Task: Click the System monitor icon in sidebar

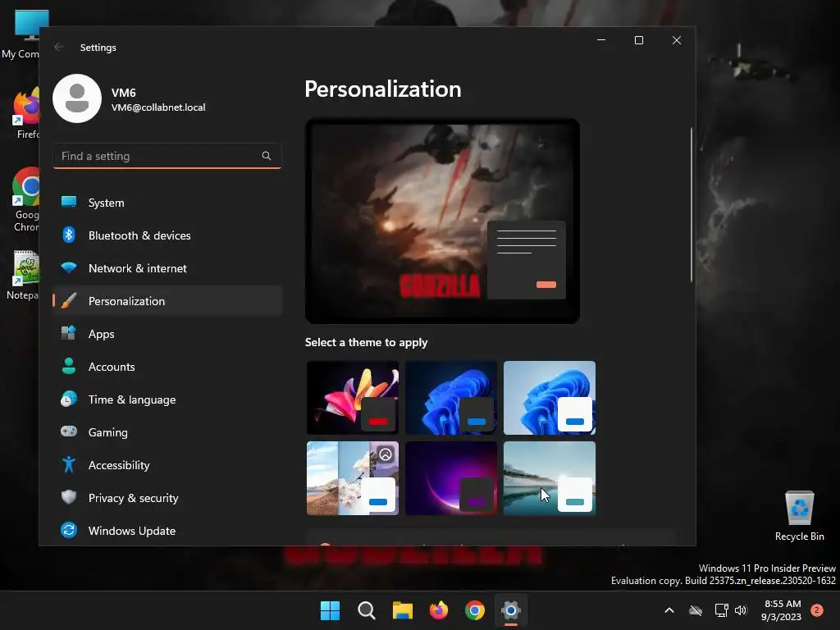Action: point(69,202)
